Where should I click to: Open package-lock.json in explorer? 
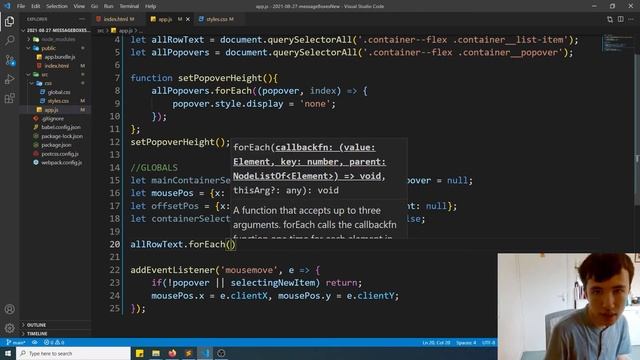tap(62, 136)
